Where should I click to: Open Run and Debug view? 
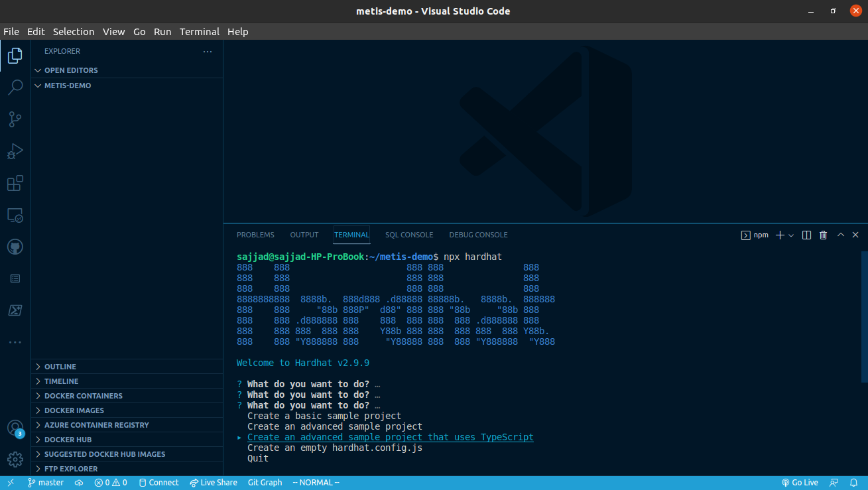tap(15, 152)
